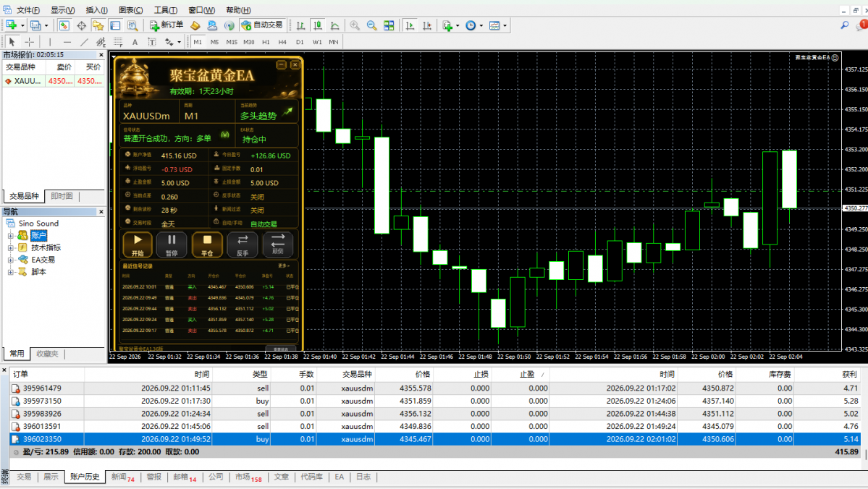Open a new chart window
The image size is (868, 489).
pos(11,25)
